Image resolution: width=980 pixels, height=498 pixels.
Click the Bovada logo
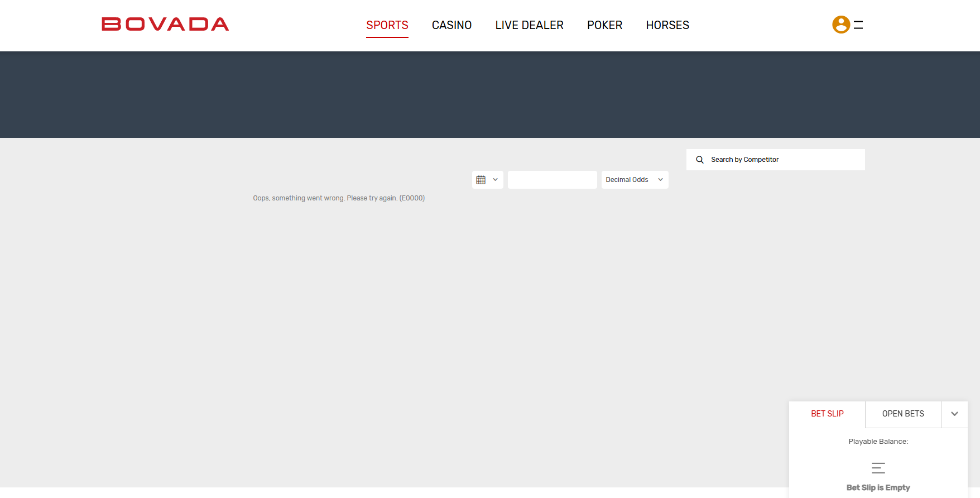click(165, 25)
